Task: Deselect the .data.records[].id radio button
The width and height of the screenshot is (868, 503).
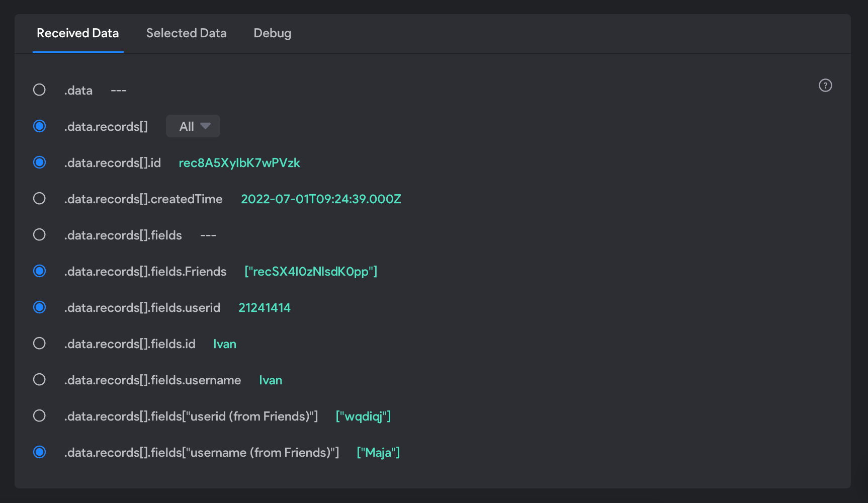Action: (39, 162)
